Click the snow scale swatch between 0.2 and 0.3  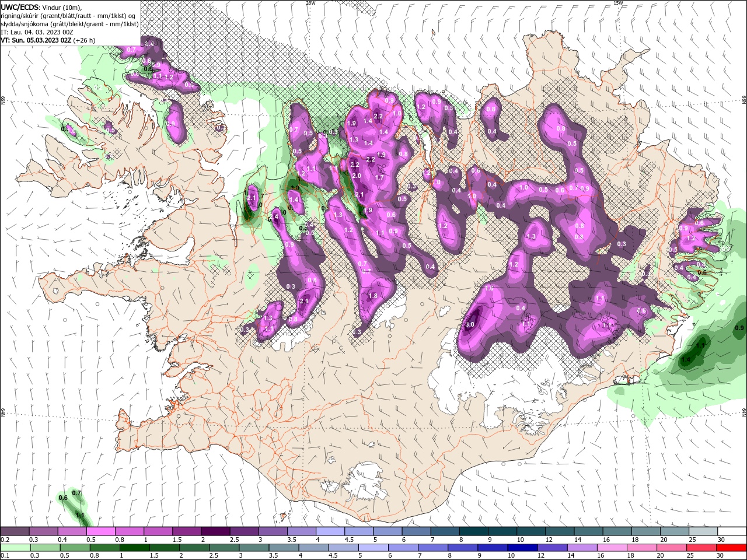click(15, 531)
